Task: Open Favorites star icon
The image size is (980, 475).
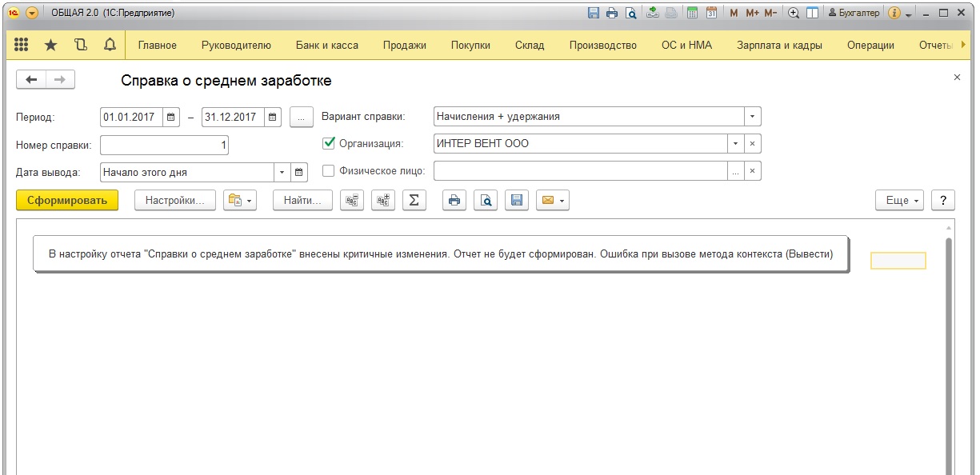Action: point(50,45)
